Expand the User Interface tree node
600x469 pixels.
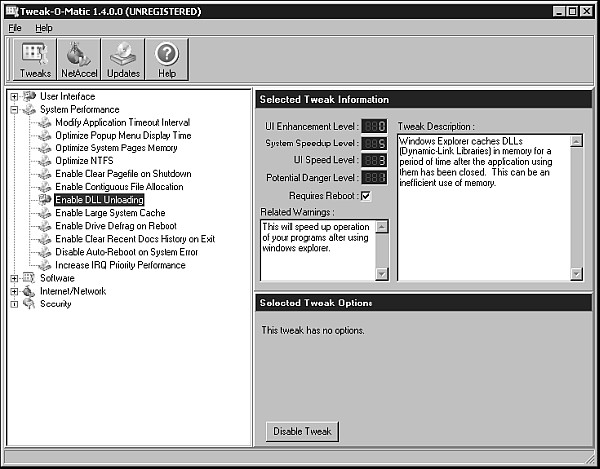click(x=14, y=96)
